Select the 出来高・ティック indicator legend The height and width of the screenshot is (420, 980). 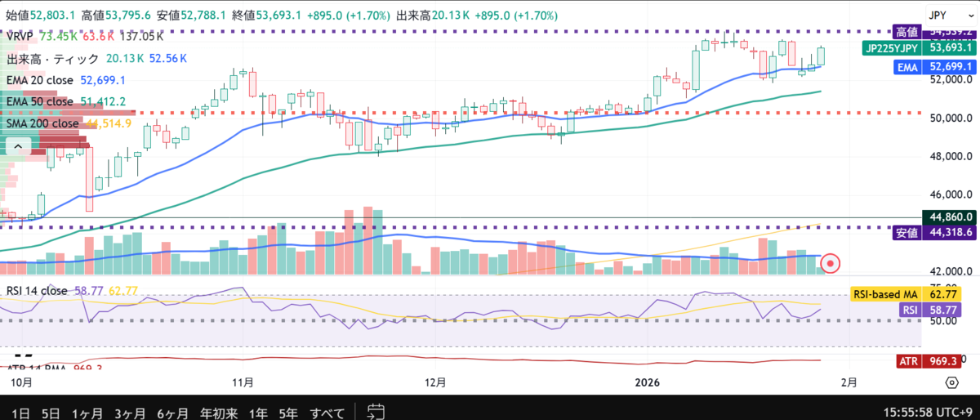[x=52, y=59]
